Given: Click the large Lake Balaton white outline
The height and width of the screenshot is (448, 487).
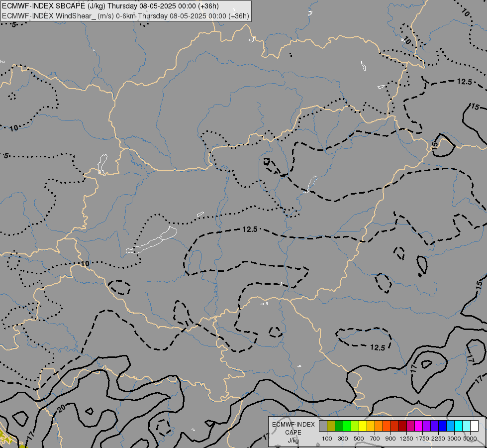Looking at the screenshot, I should pos(152,240).
